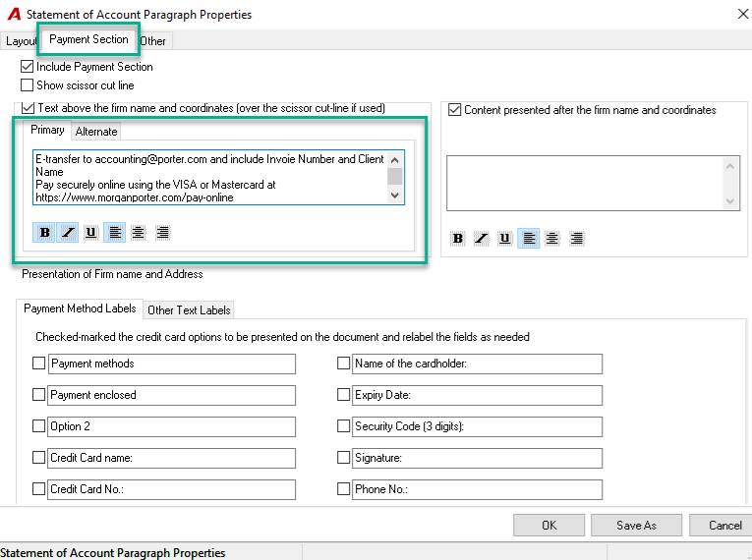752x560 pixels.
Task: Check the Payment methods checkbox
Action: (39, 363)
